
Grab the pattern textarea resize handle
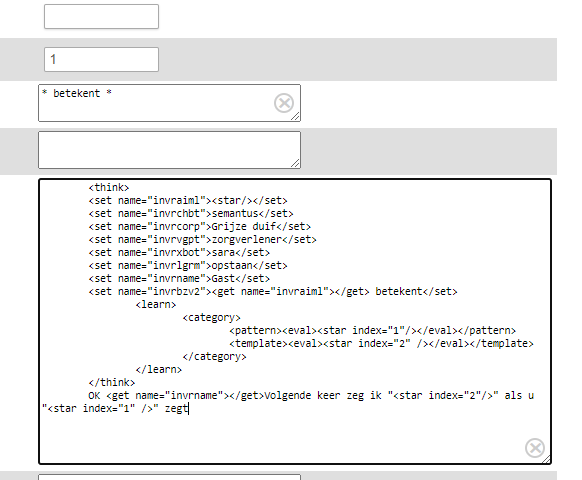[x=296, y=117]
